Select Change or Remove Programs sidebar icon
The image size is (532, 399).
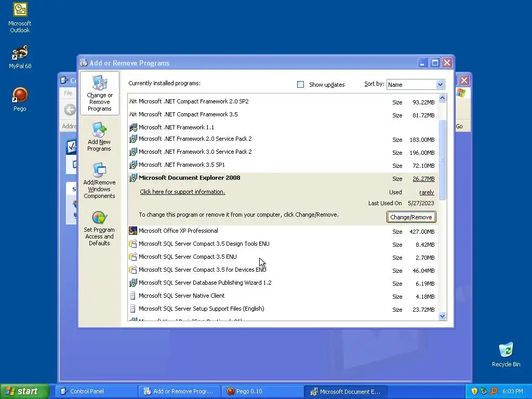click(99, 94)
